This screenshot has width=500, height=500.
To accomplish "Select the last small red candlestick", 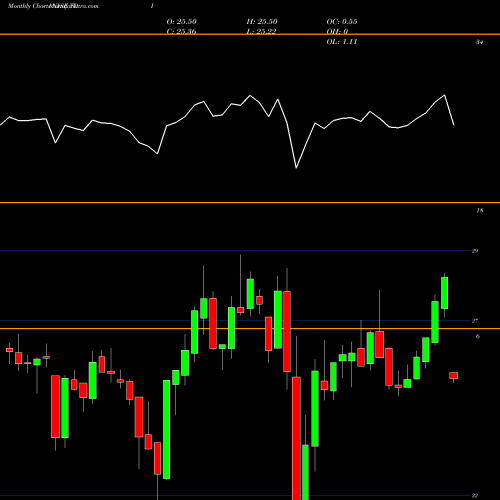I will 454,376.
